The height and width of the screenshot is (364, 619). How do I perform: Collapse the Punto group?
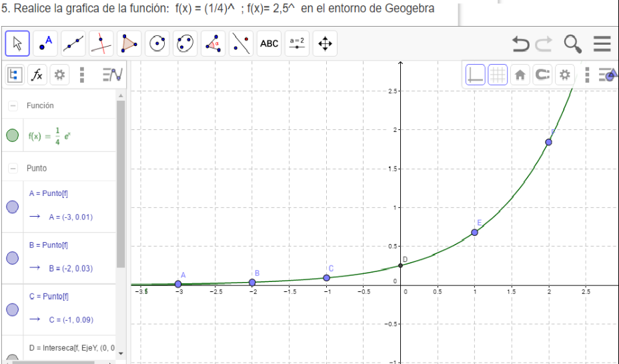point(13,169)
